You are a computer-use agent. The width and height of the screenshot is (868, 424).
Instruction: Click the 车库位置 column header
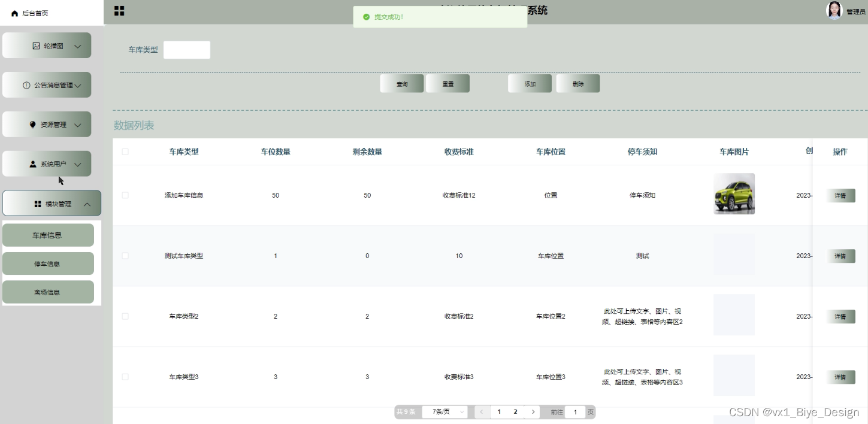(x=551, y=152)
